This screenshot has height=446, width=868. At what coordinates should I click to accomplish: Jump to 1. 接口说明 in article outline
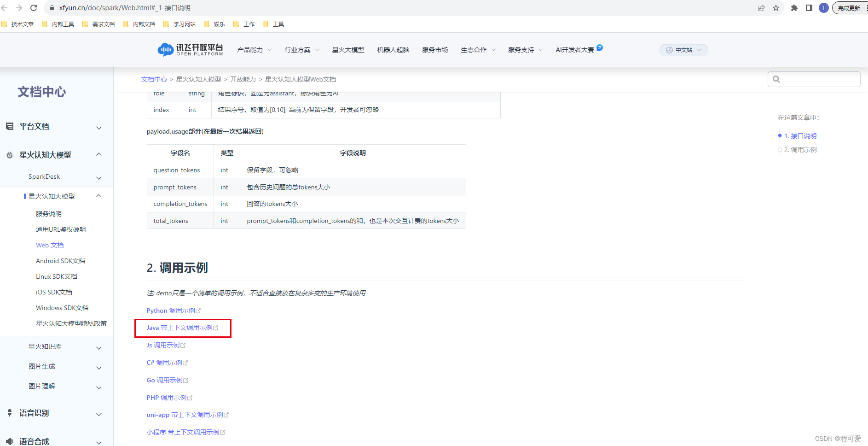[x=800, y=136]
